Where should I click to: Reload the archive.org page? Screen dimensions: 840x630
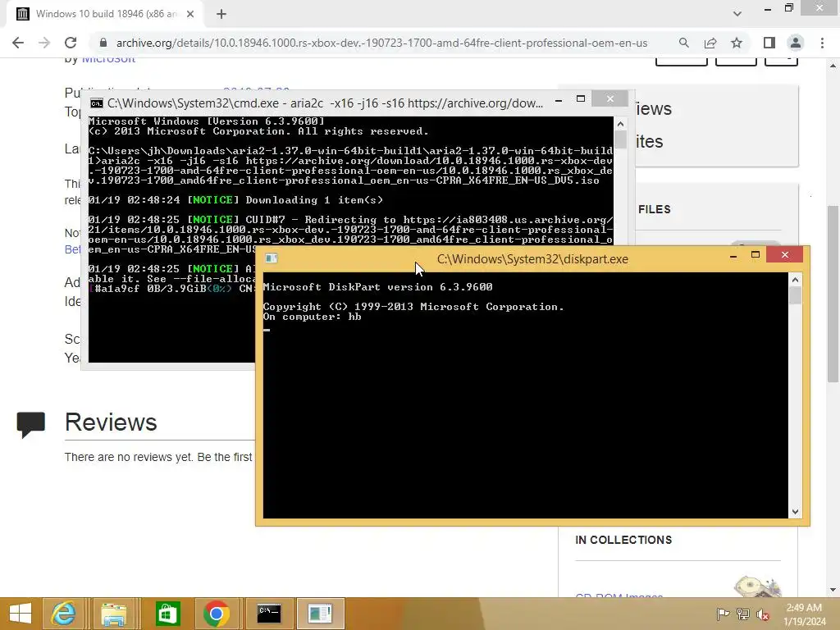click(71, 43)
